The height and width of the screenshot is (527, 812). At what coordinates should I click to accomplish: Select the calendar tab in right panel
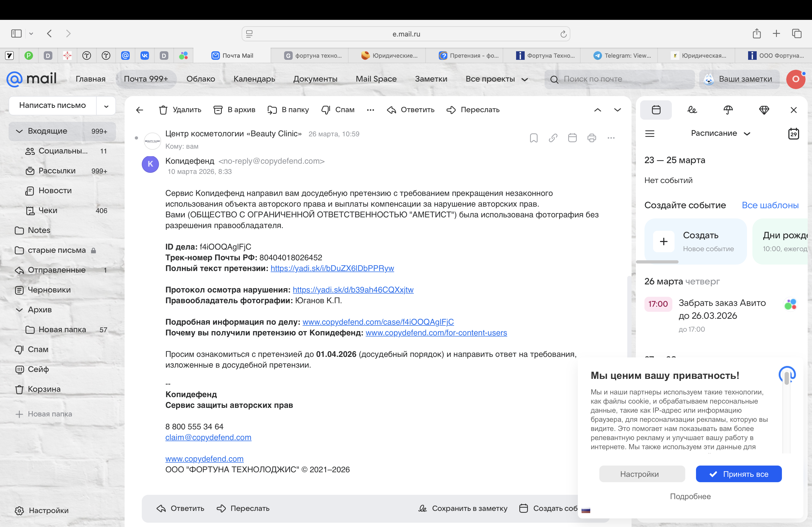[656, 110]
